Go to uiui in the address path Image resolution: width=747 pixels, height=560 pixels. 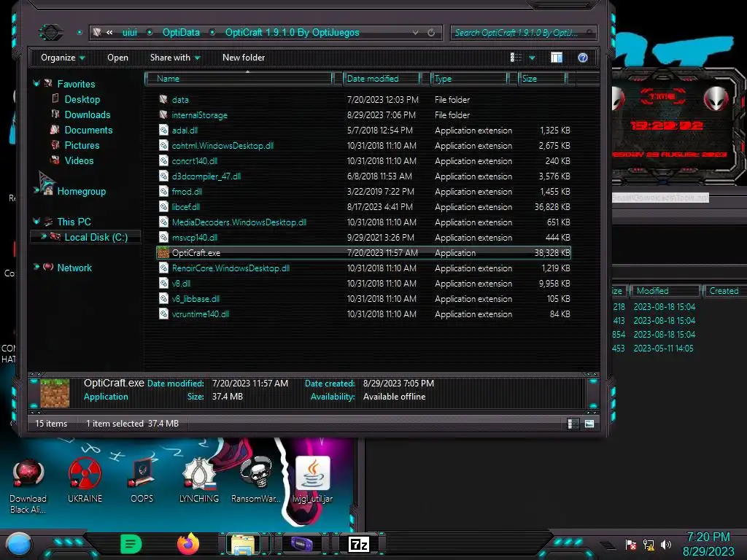(x=130, y=32)
